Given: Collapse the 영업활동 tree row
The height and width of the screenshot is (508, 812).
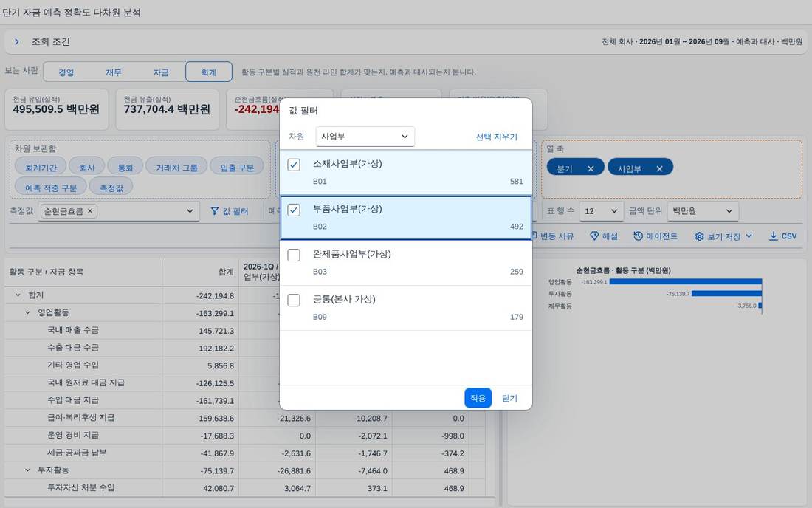Looking at the screenshot, I should click(x=27, y=313).
